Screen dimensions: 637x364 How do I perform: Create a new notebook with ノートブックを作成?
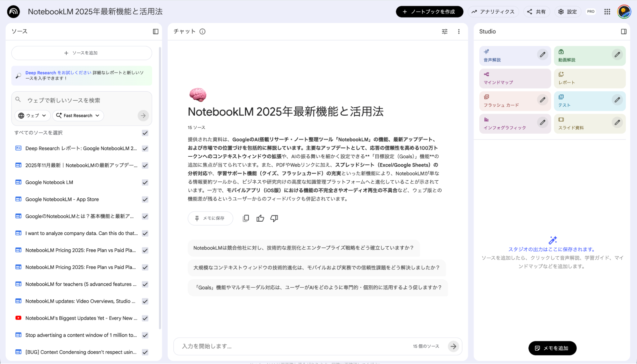pyautogui.click(x=429, y=11)
